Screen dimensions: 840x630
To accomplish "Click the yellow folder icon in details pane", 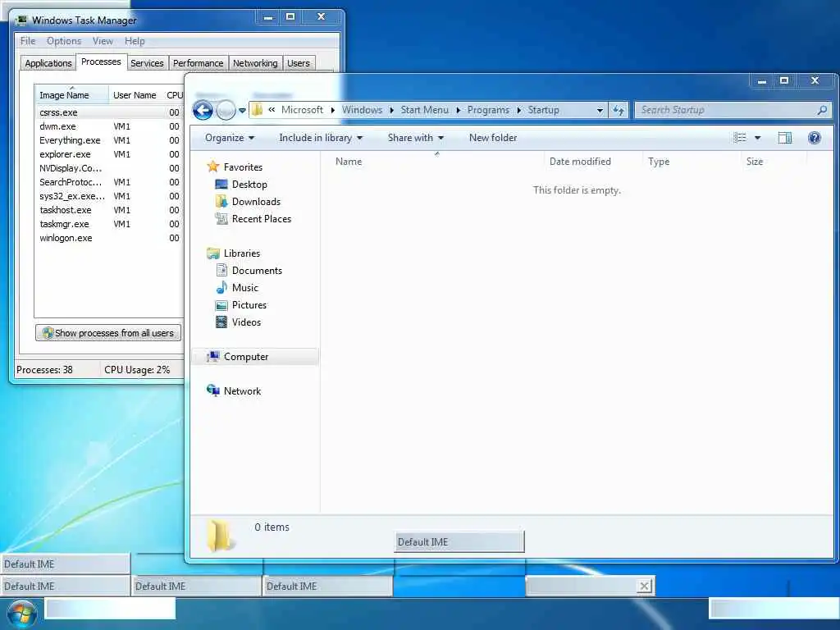I will click(x=220, y=535).
